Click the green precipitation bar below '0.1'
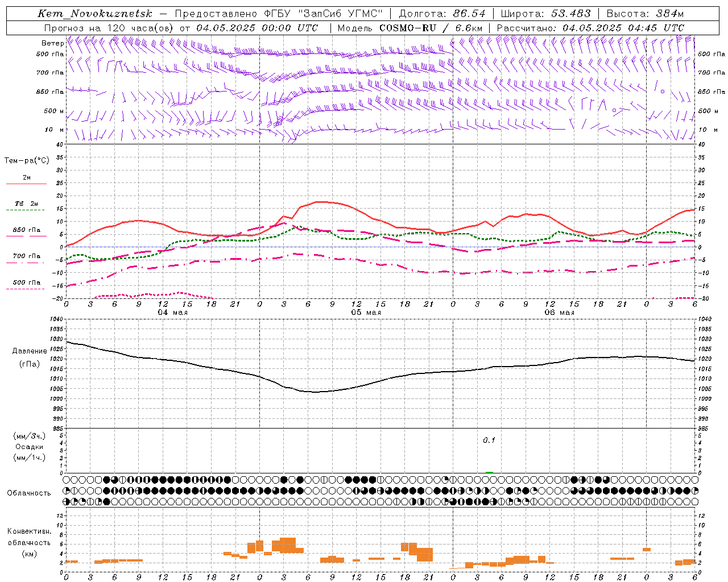Viewport: 728px width, 582px height. (x=489, y=472)
